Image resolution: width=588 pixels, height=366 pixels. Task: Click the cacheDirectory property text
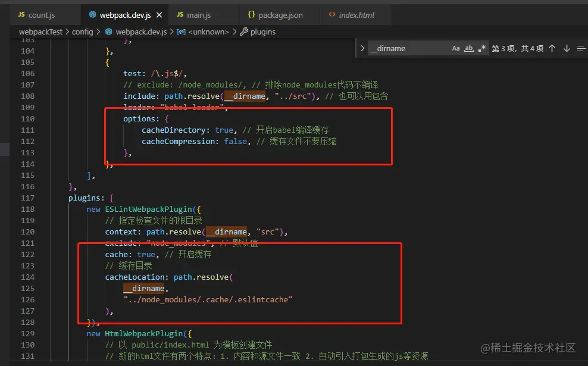[x=174, y=130]
